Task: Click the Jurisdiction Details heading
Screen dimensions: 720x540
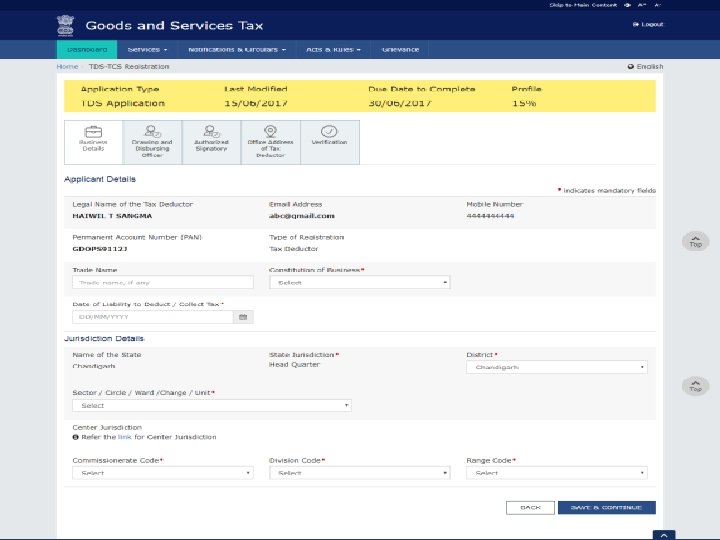Action: coord(104,338)
